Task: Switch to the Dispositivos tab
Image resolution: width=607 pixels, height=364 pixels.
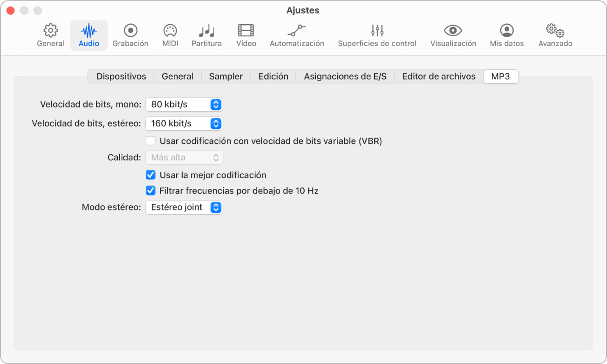Action: coord(121,76)
